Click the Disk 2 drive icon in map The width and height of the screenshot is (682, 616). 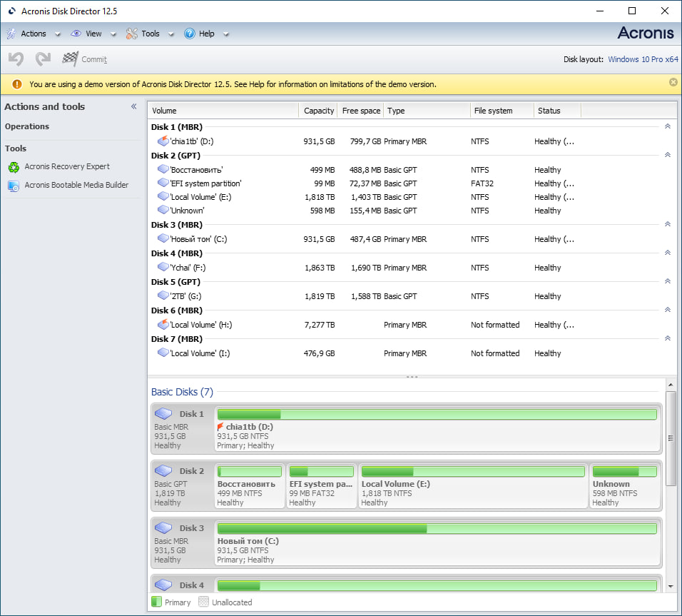[x=163, y=470]
